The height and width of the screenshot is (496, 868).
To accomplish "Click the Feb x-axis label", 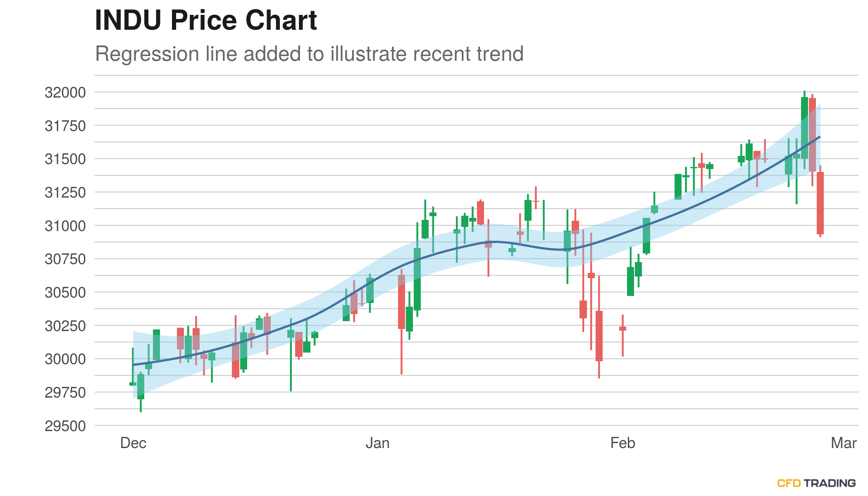I will coord(622,443).
